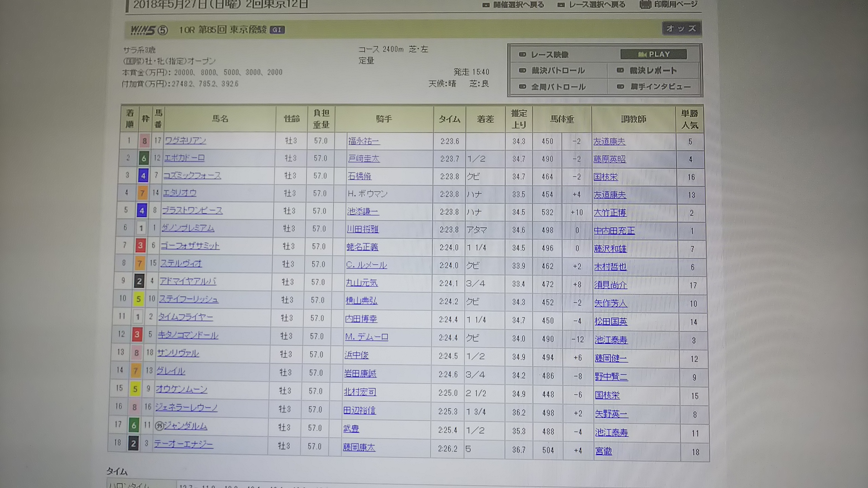The image size is (868, 488).
Task: Open the 裁決パトロール video
Action: (557, 70)
